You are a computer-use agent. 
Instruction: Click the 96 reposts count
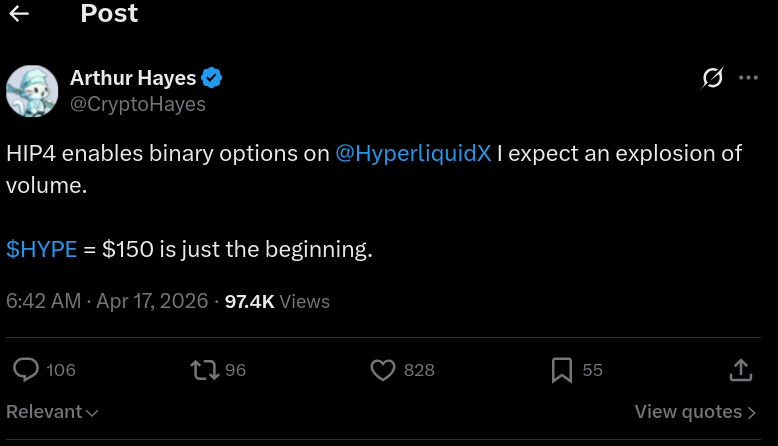[x=235, y=370]
